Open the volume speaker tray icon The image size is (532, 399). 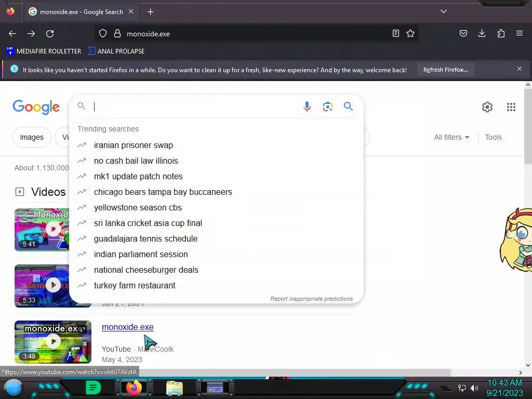(x=474, y=388)
